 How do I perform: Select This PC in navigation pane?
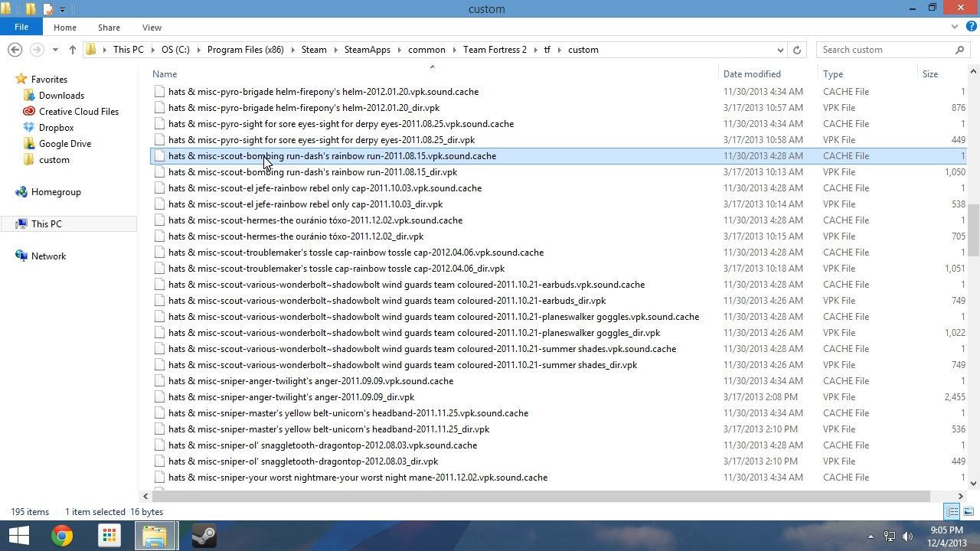pyautogui.click(x=47, y=224)
